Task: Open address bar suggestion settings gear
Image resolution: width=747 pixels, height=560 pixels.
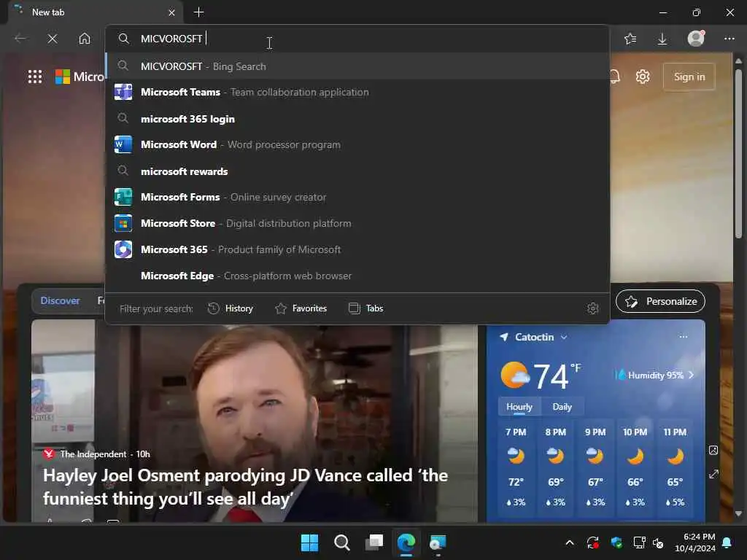Action: click(592, 308)
